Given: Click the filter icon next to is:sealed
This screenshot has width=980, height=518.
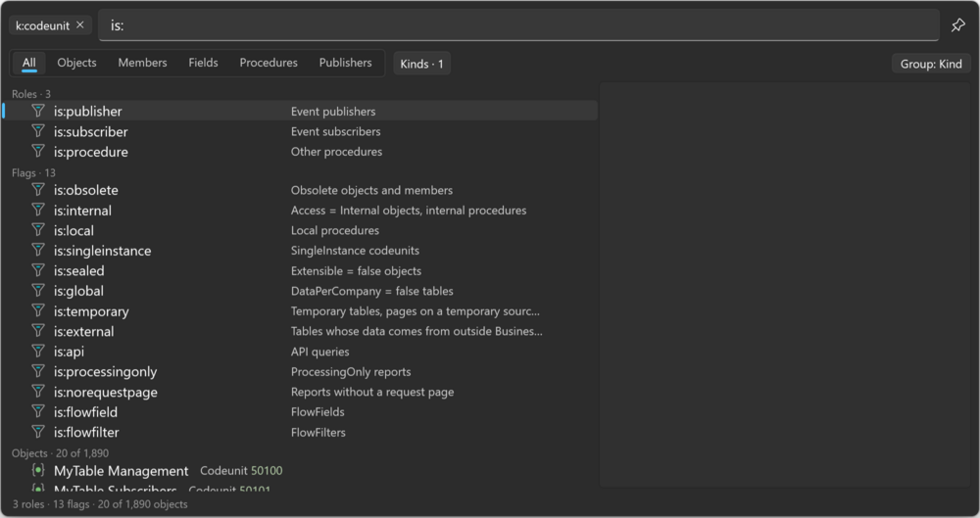Looking at the screenshot, I should [38, 270].
